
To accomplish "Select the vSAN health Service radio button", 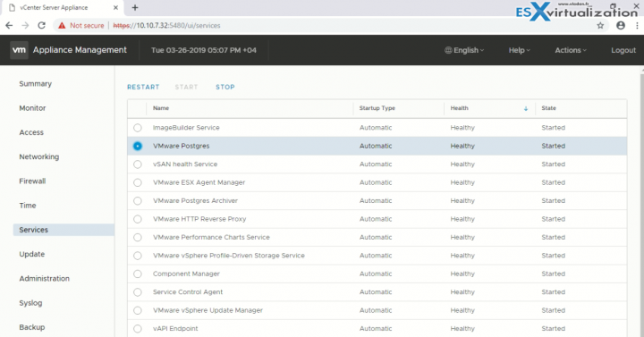I will pyautogui.click(x=138, y=164).
